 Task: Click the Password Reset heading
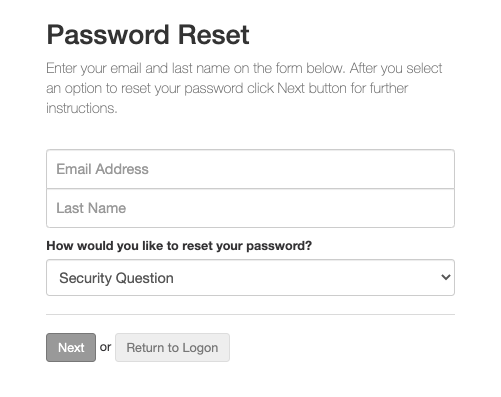point(148,35)
